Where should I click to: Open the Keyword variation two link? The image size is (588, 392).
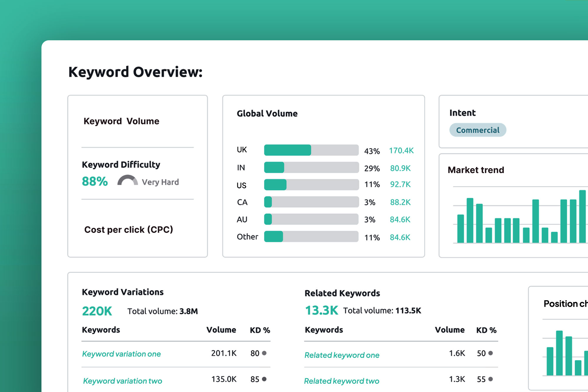[122, 381]
